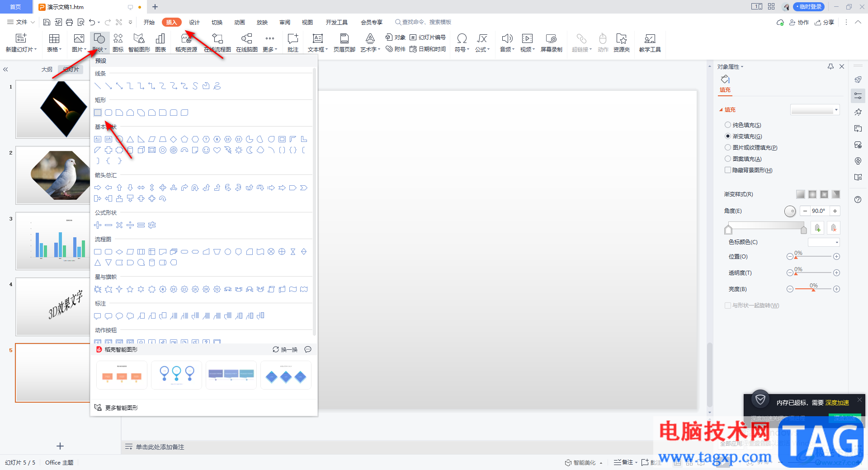The height and width of the screenshot is (470, 868).
Task: Open 教学工具 teaching tools
Action: point(650,42)
